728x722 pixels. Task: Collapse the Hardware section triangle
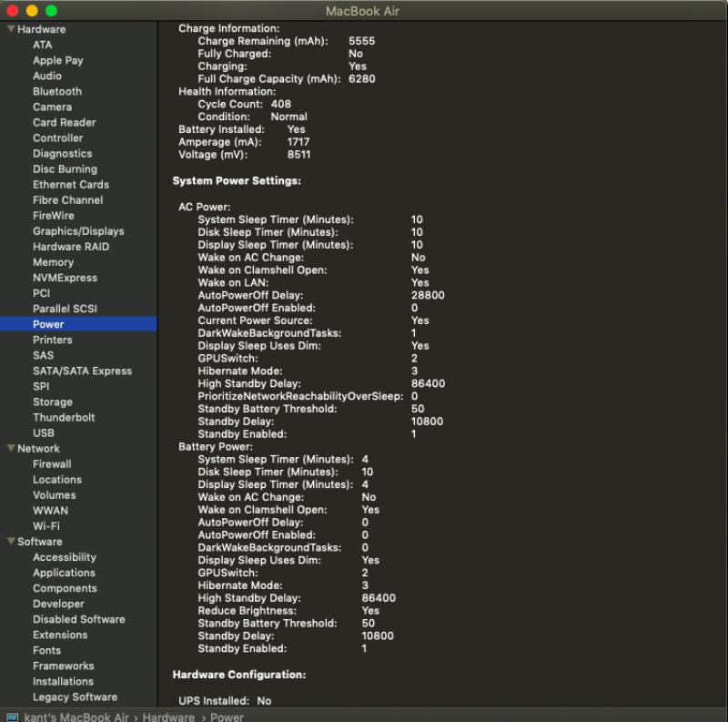pos(11,29)
